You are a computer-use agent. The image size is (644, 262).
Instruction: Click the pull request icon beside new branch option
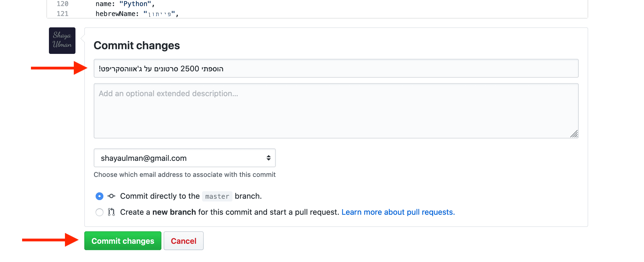pyautogui.click(x=111, y=212)
